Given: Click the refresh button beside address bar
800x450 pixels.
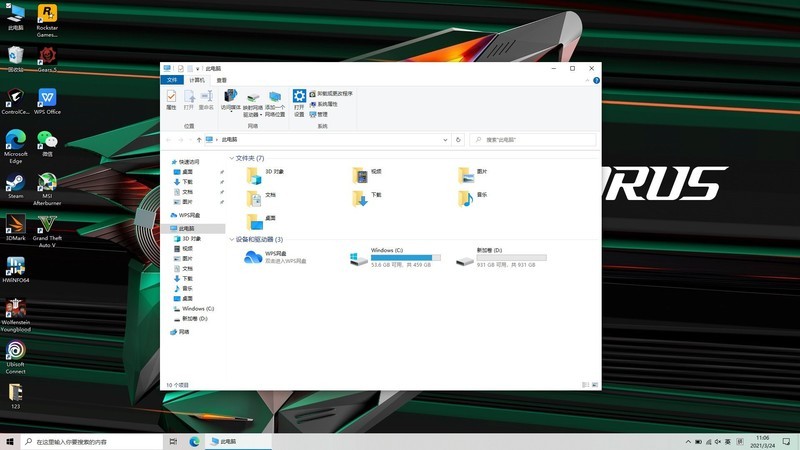Looking at the screenshot, I should (458, 140).
